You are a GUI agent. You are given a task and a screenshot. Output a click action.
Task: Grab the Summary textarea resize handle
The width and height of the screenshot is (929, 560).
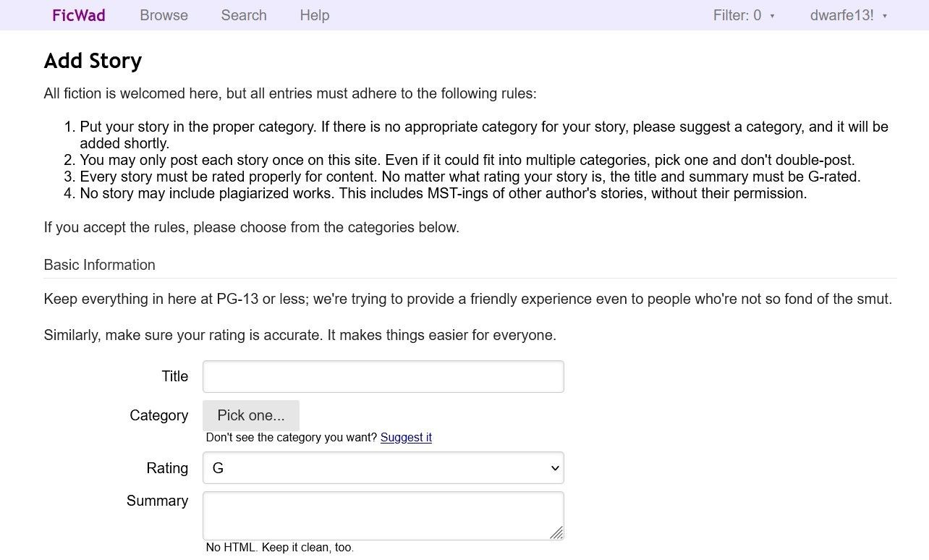[x=556, y=533]
